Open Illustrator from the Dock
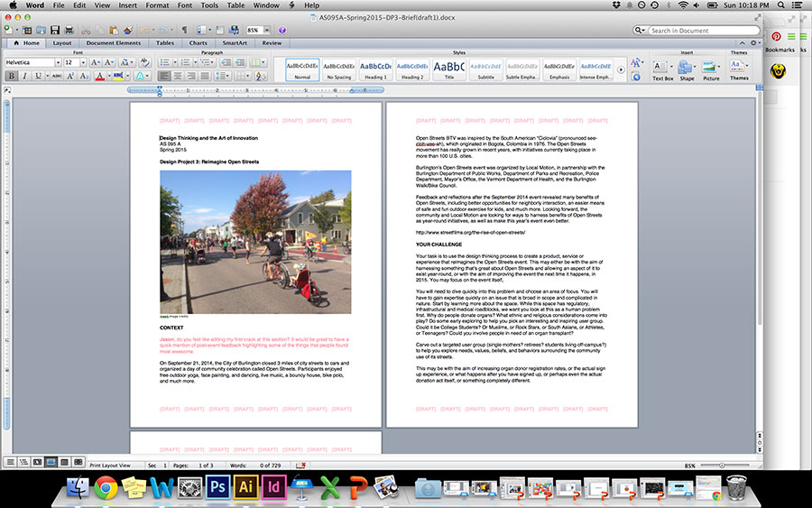 click(245, 486)
